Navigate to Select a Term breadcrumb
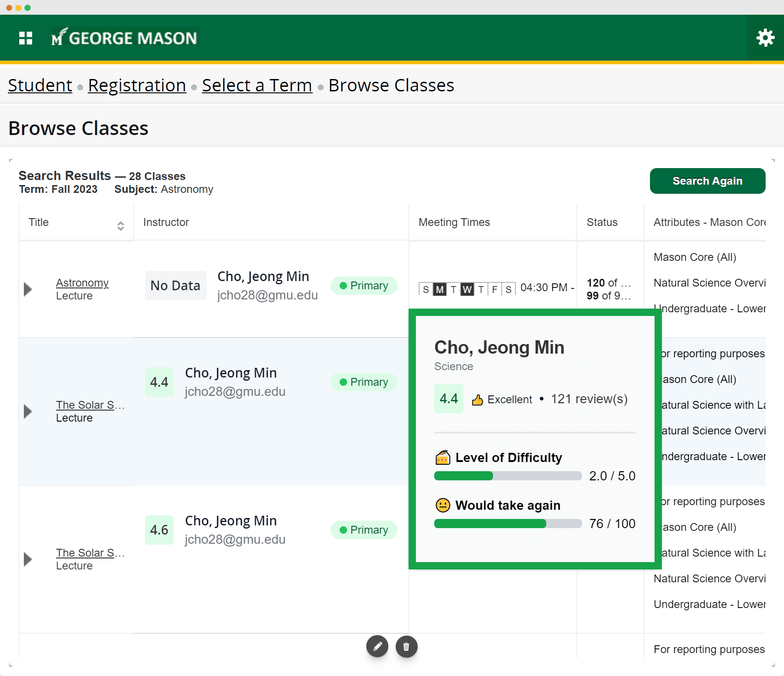This screenshot has width=784, height=676. click(x=257, y=85)
